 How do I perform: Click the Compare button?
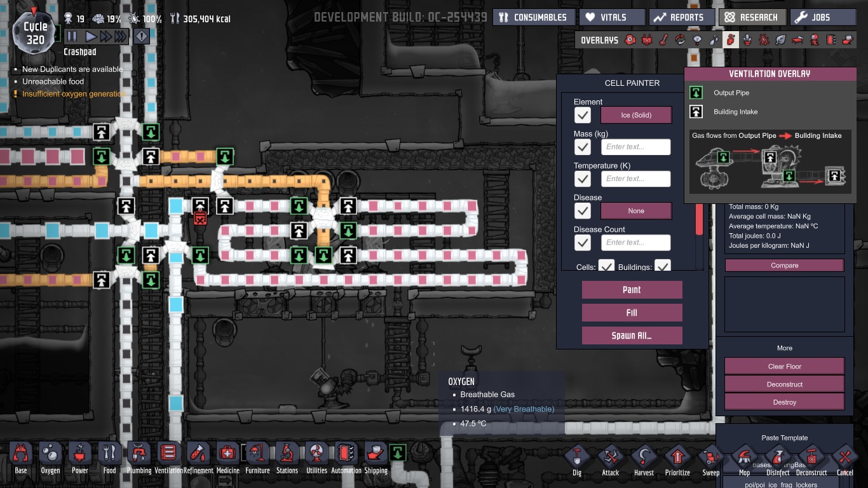click(785, 266)
